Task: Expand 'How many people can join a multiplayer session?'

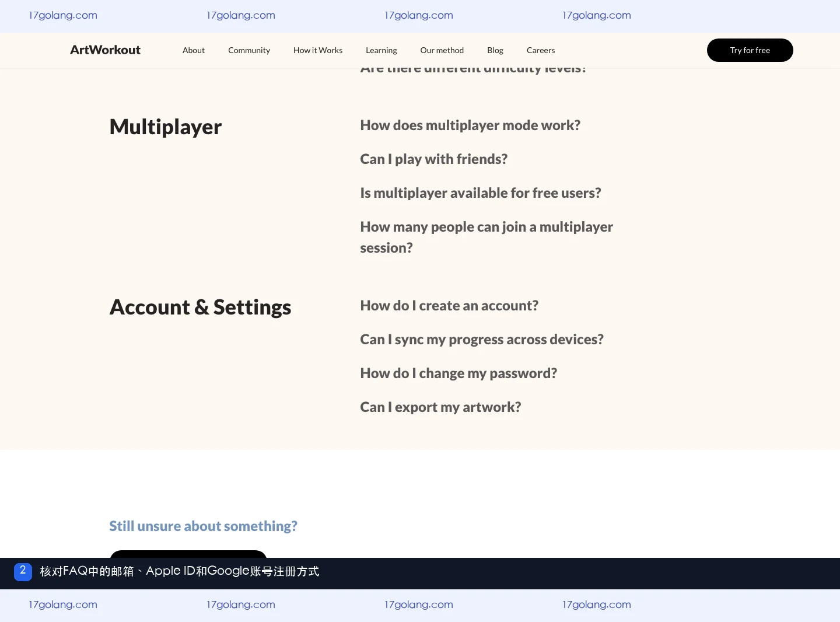Action: [487, 237]
